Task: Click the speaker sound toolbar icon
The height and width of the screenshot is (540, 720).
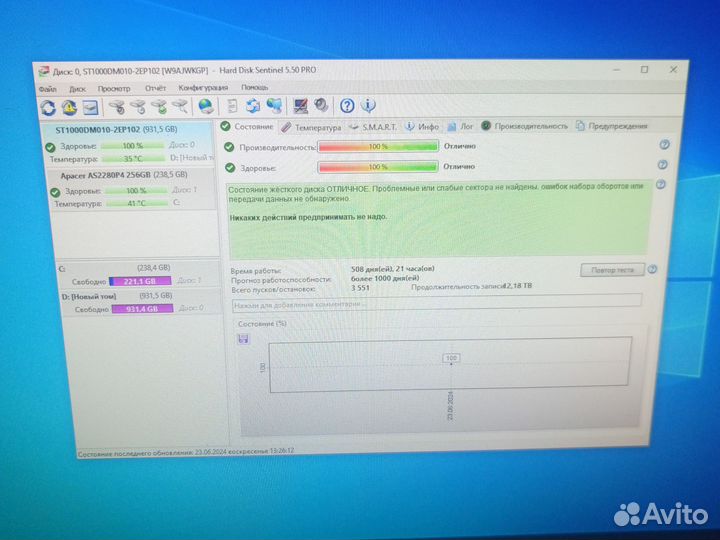Action: coord(321,106)
